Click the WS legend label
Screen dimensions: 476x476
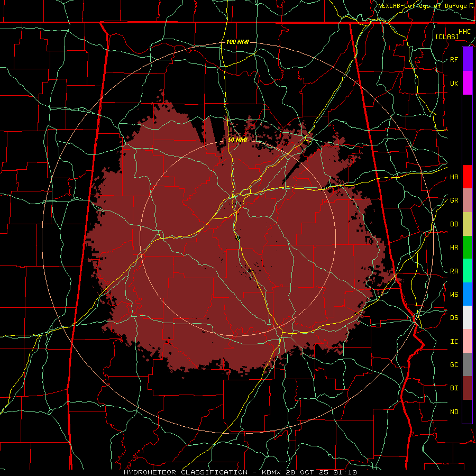click(x=454, y=295)
